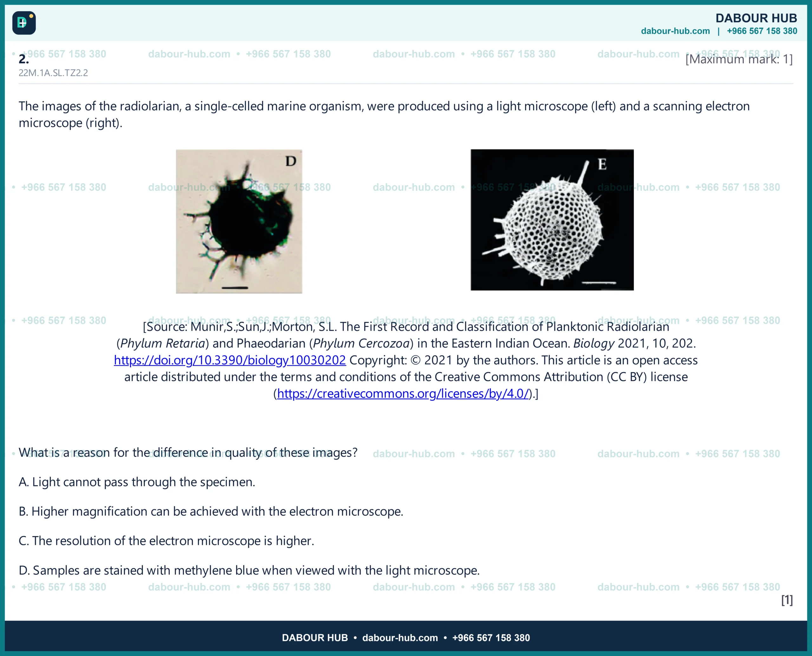812x656 pixels.
Task: Select answer B about higher magnification
Action: coord(211,512)
